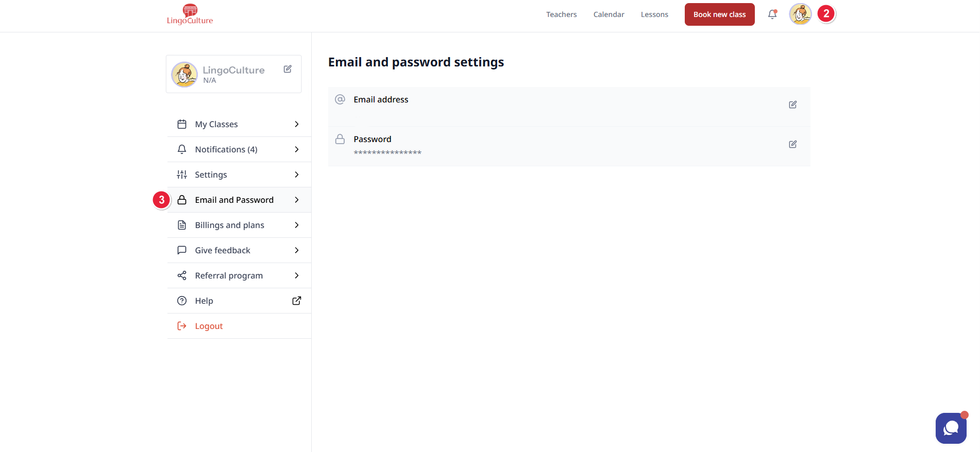Select Email and Password sidebar item

point(234,200)
